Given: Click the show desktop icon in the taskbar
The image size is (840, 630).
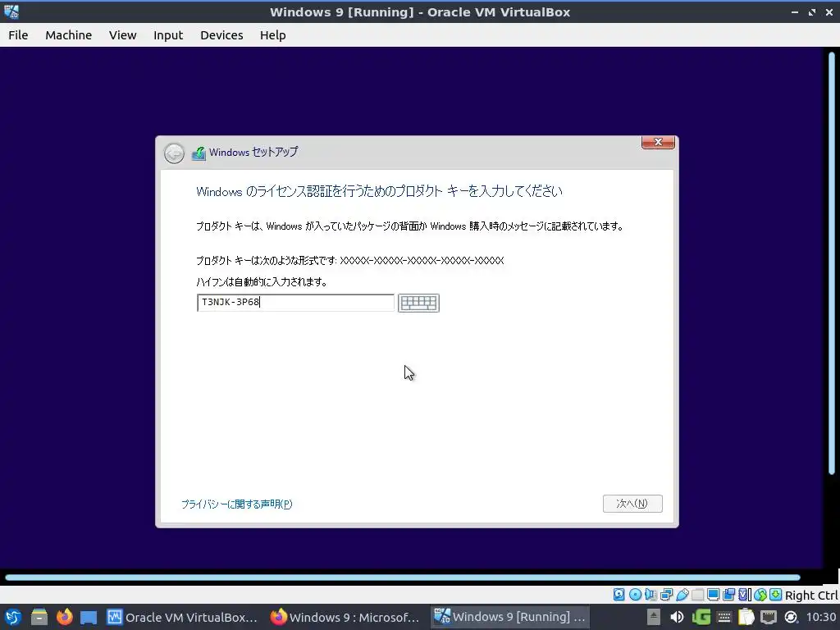Looking at the screenshot, I should pos(89,617).
